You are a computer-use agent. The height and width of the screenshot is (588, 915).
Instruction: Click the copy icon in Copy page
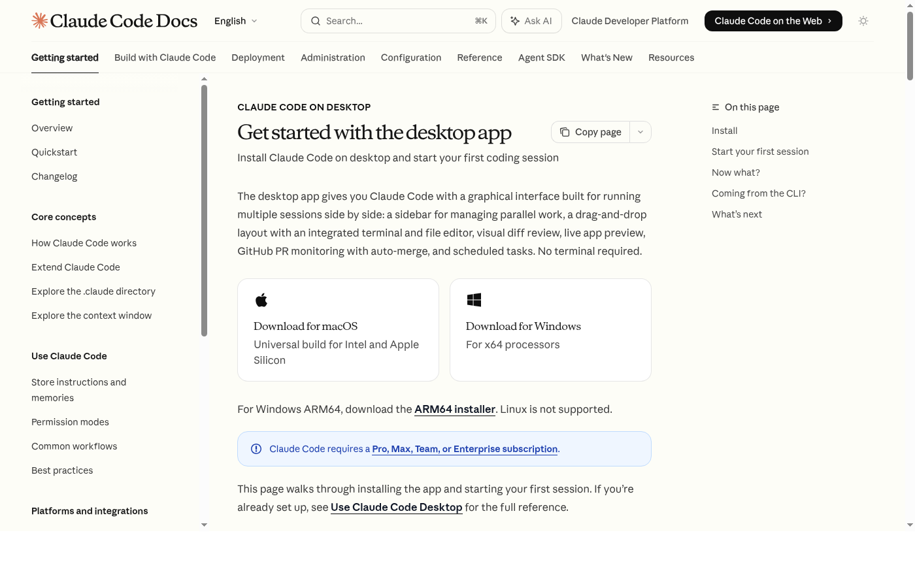pos(565,132)
